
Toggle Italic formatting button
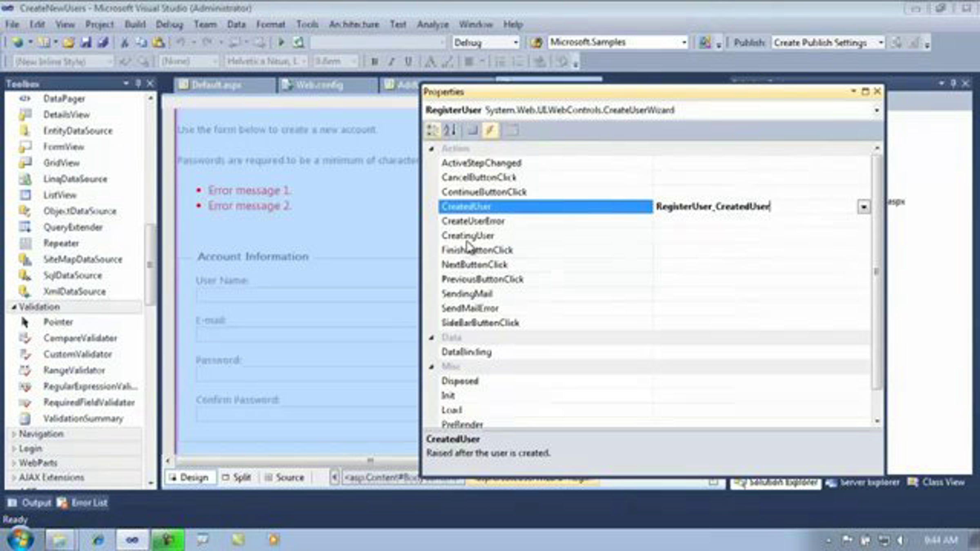(391, 62)
